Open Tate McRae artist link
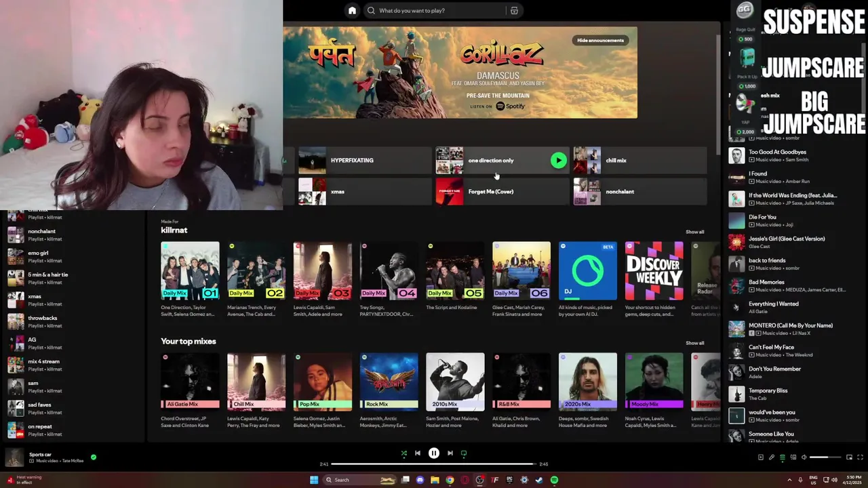 click(x=73, y=461)
